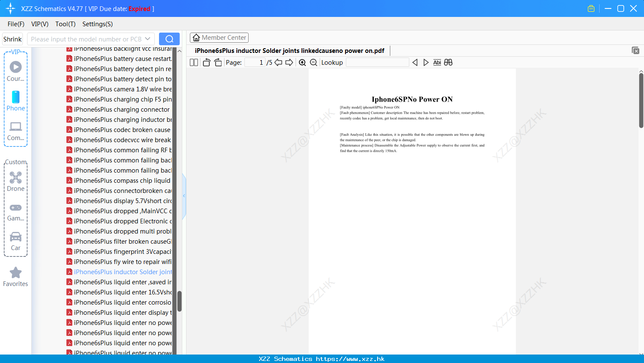Click the Shrink button
The width and height of the screenshot is (644, 363).
point(12,39)
